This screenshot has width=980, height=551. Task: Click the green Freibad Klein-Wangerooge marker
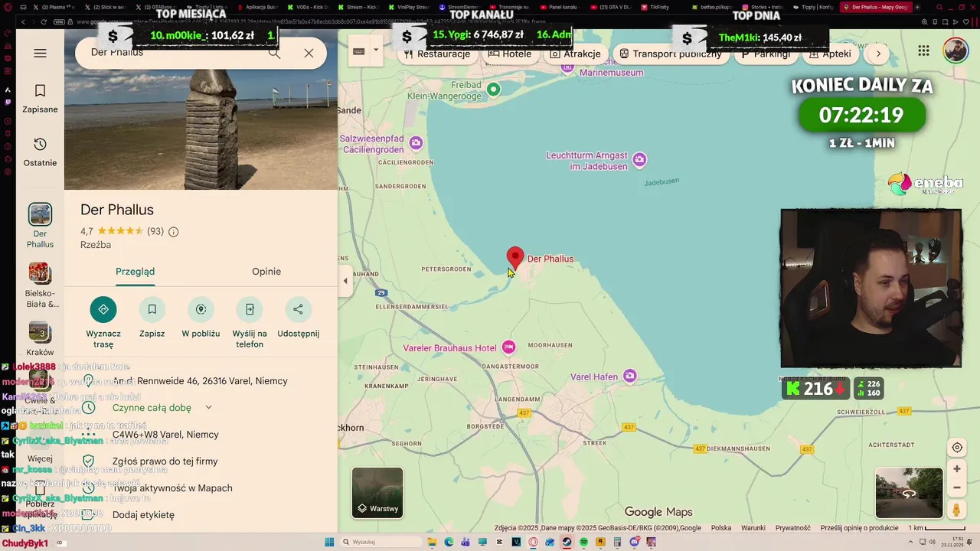coord(494,90)
